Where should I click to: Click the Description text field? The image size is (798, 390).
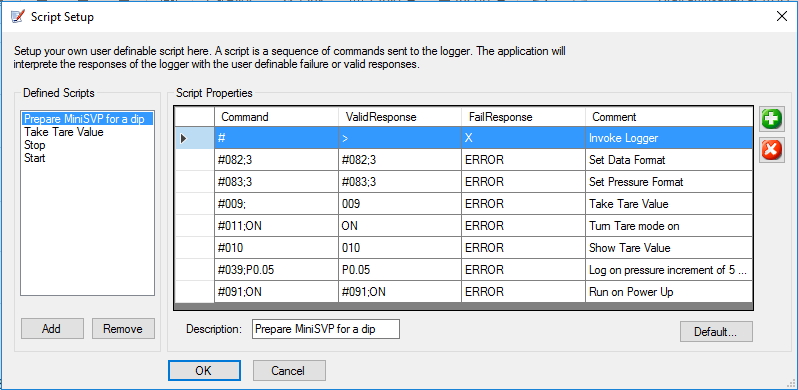pos(326,329)
